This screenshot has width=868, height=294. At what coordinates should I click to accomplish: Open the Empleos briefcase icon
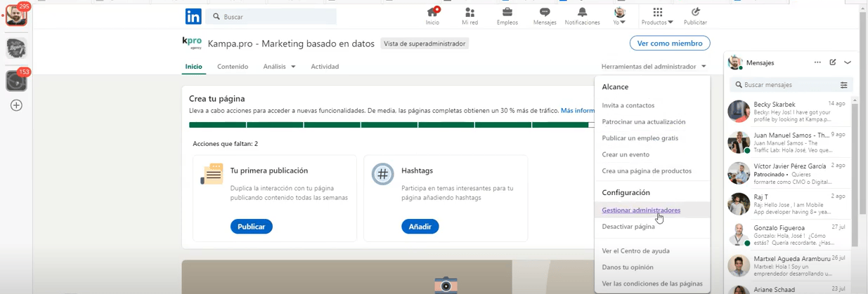click(x=507, y=16)
